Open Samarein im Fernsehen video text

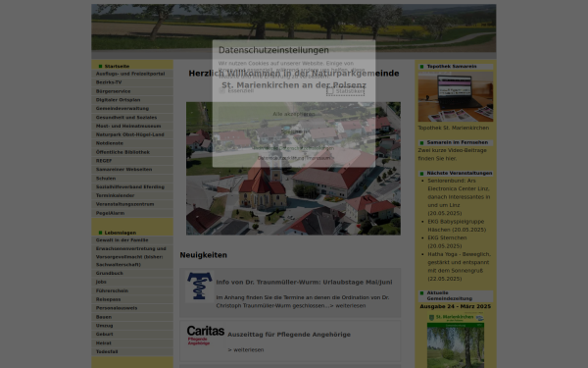(452, 154)
